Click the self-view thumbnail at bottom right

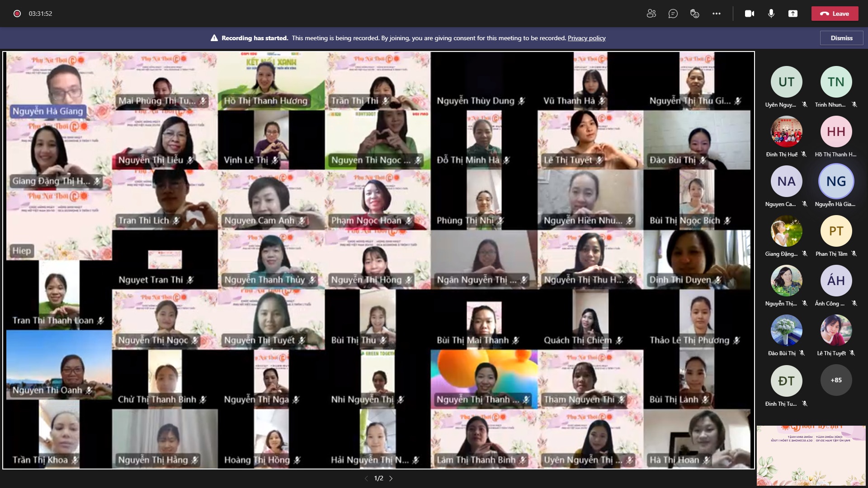811,455
